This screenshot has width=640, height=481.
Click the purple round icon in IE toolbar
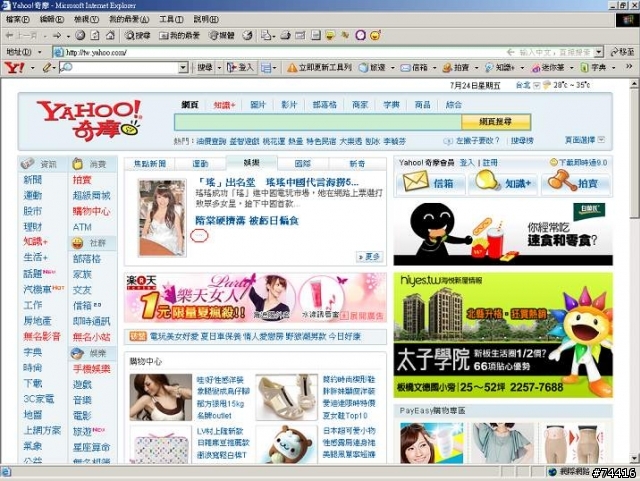tap(360, 36)
